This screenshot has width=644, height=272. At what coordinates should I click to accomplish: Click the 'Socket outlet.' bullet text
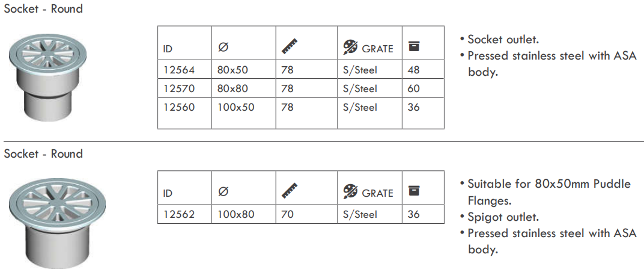coord(503,40)
